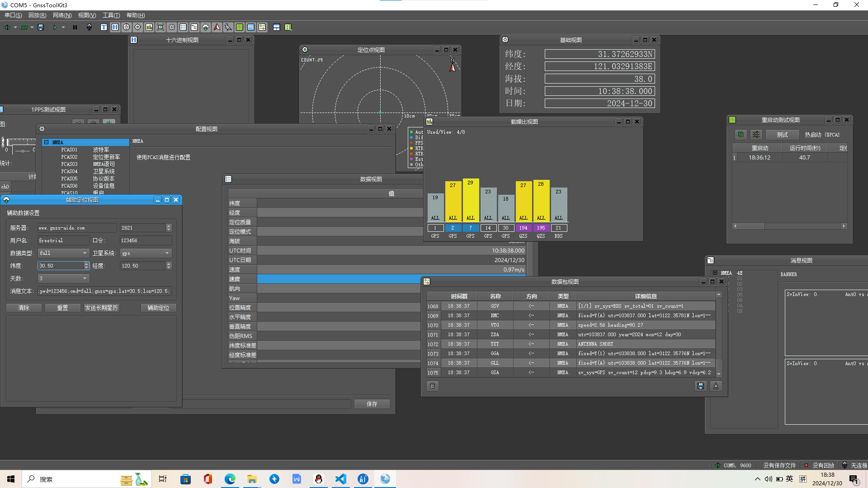Open the 回放(R) menu
The width and height of the screenshot is (868, 488).
37,15
